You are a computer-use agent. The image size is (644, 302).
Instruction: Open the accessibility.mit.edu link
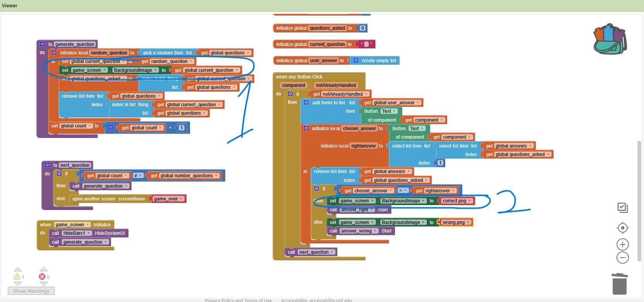click(316, 300)
